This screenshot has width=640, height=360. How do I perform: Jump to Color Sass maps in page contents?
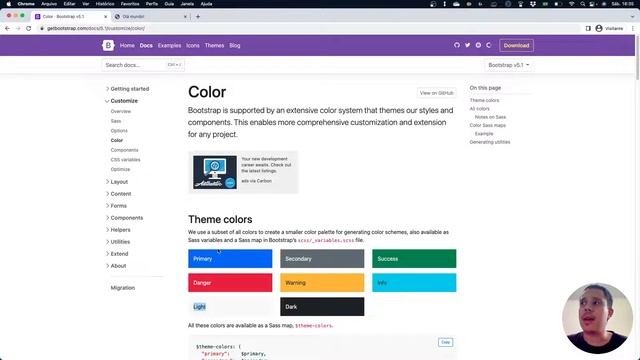tap(487, 125)
